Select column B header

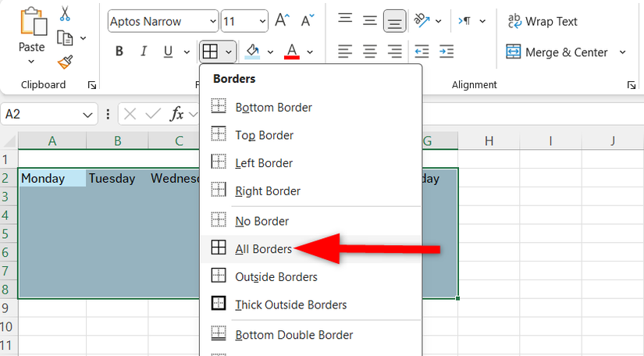tap(117, 141)
